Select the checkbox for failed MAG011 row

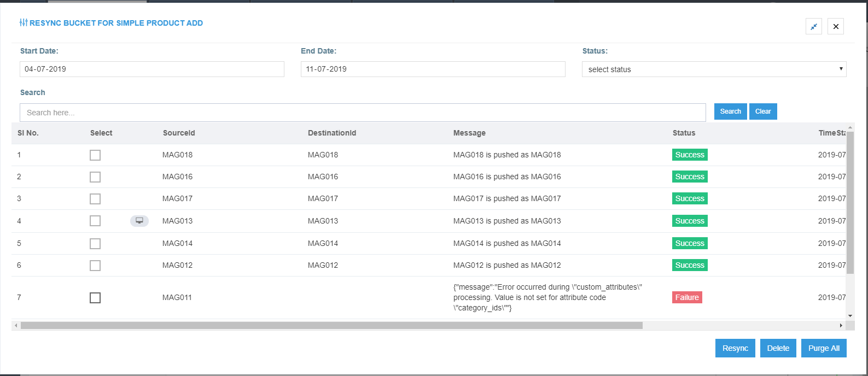tap(95, 298)
